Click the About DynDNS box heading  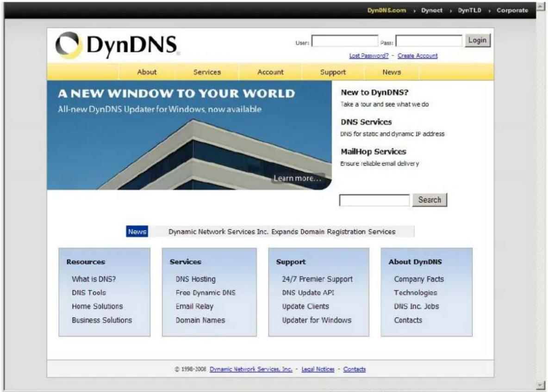point(415,262)
